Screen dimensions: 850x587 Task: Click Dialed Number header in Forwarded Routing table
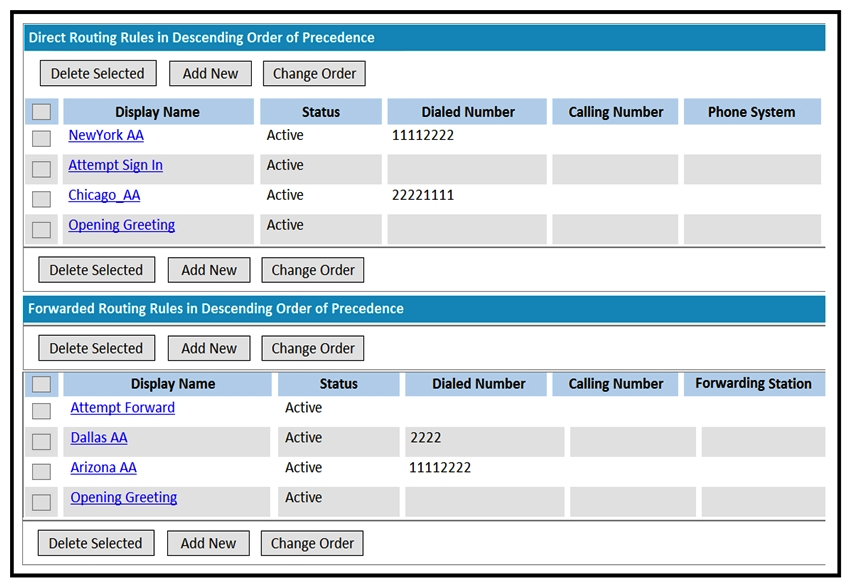click(x=476, y=384)
